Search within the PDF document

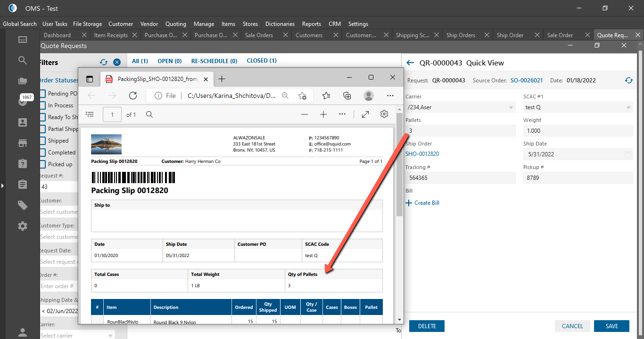(149, 114)
